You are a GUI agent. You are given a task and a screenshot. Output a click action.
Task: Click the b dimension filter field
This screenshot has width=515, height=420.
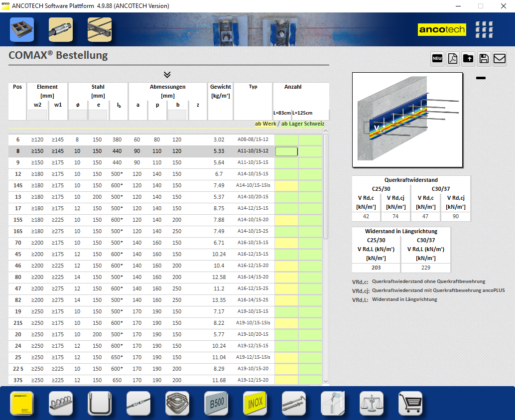pyautogui.click(x=177, y=115)
